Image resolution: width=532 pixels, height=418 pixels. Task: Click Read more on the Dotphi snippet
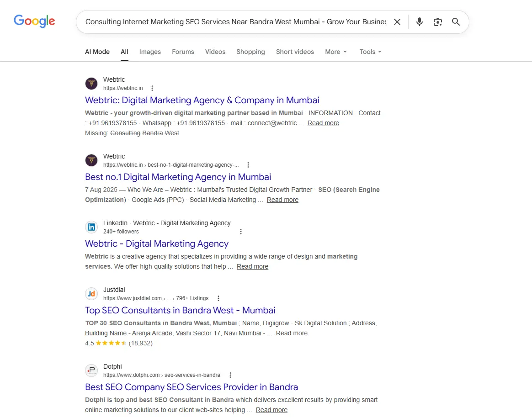click(271, 410)
